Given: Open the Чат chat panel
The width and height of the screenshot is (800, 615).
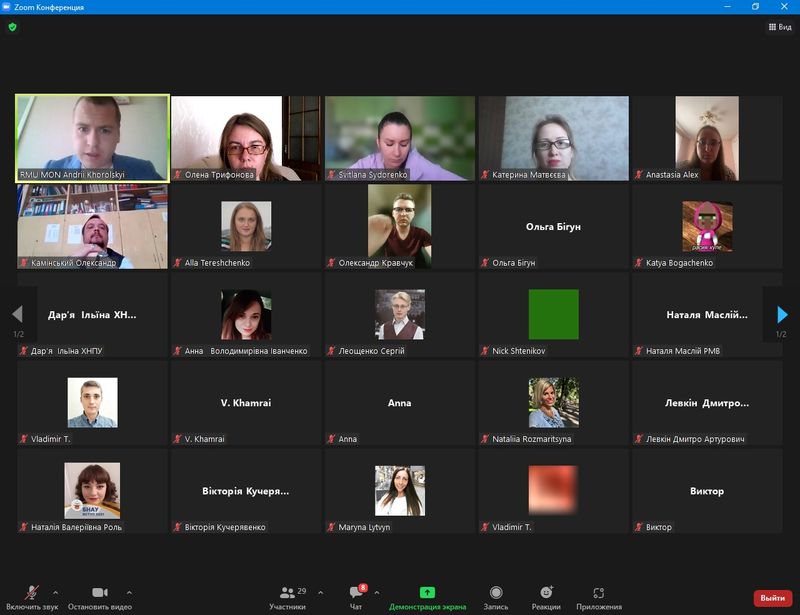Looking at the screenshot, I should coord(356,596).
